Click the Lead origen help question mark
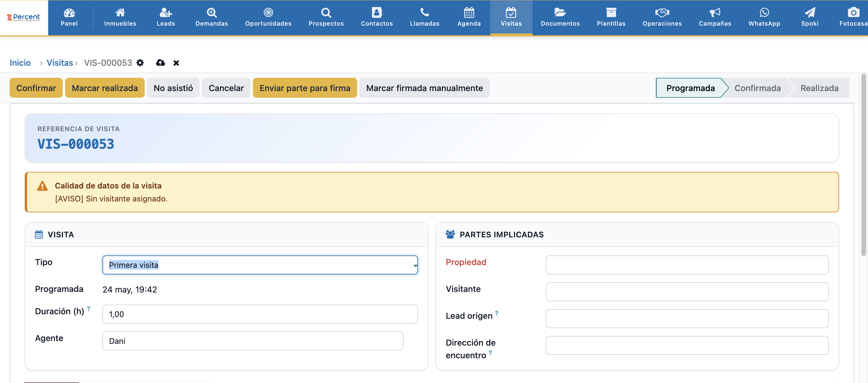 coord(496,313)
